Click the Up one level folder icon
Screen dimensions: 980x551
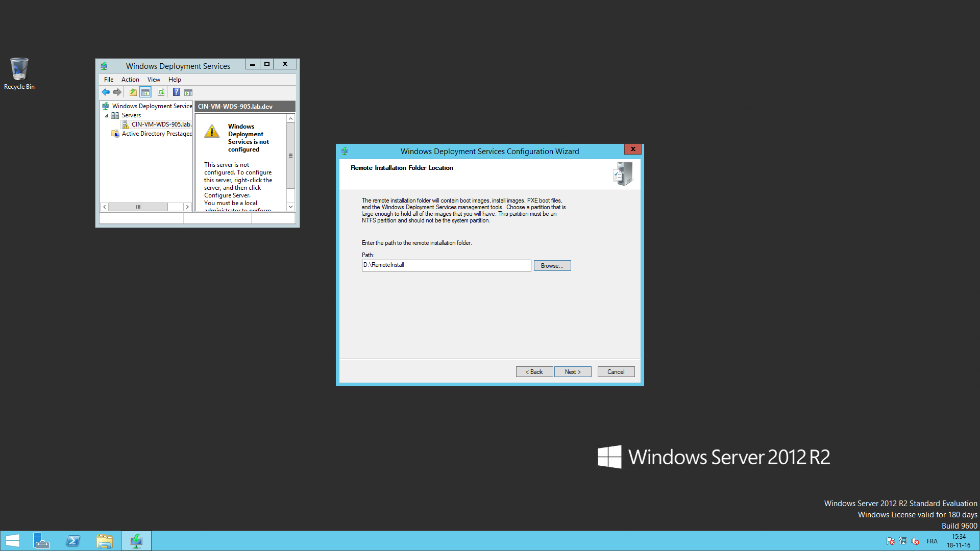[133, 92]
